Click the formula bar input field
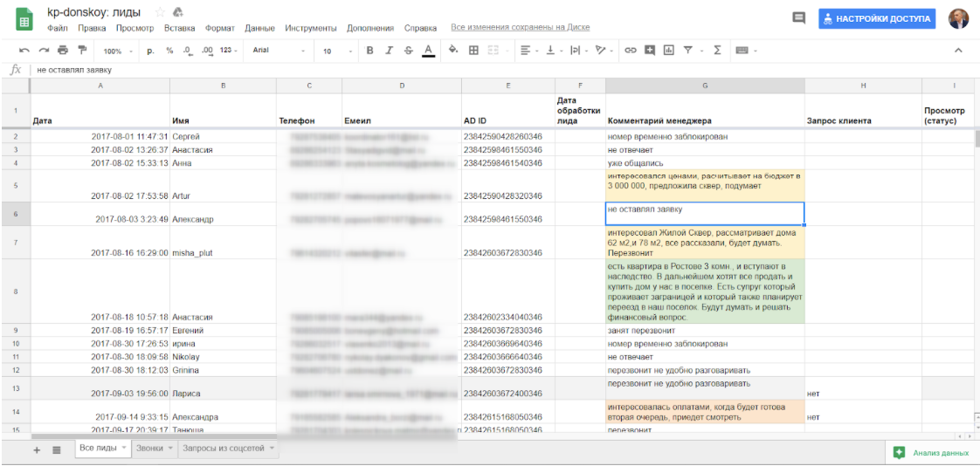The image size is (980, 466). tap(437, 70)
